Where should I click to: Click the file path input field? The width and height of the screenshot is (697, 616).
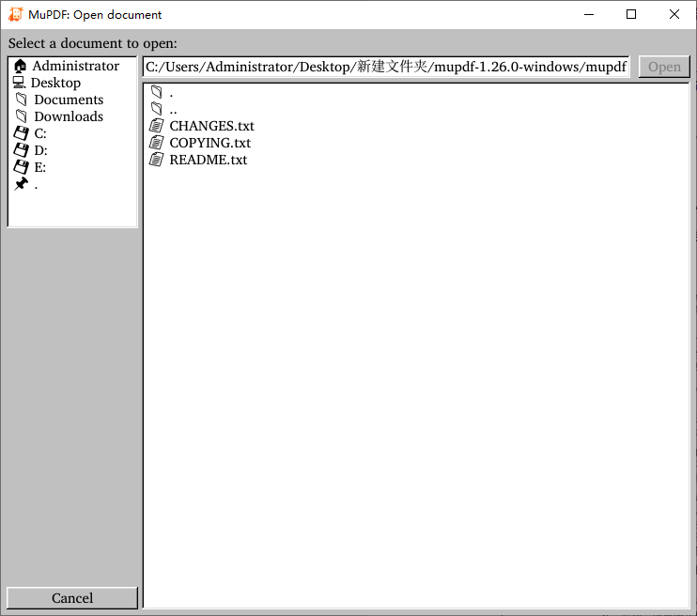tap(386, 67)
